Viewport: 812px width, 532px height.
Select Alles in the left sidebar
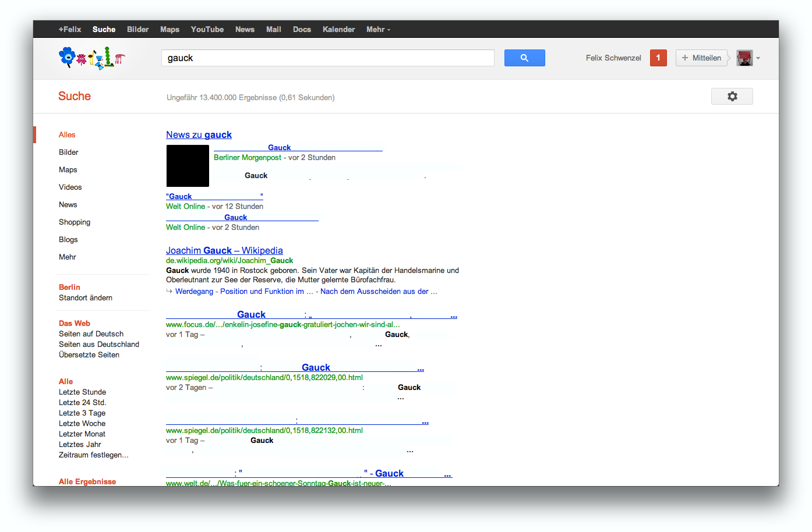click(x=67, y=134)
